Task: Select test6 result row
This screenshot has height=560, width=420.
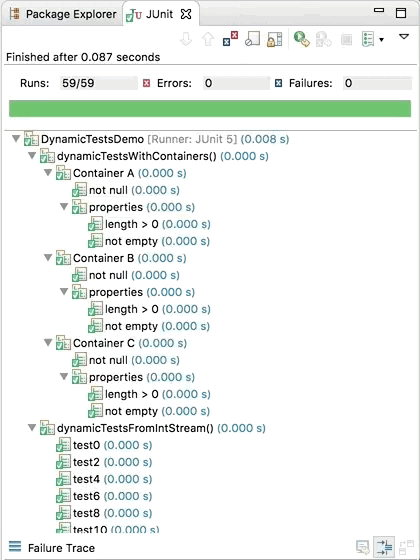Action: coord(104,496)
